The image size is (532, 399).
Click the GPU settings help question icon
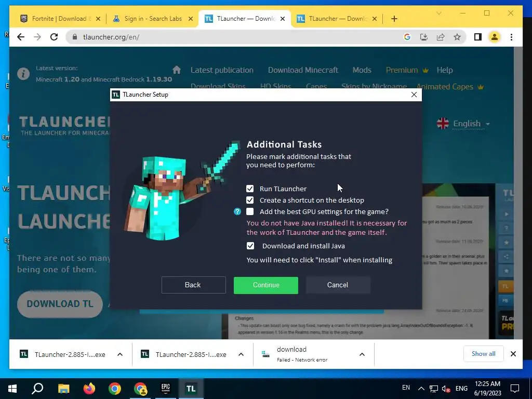[237, 212]
